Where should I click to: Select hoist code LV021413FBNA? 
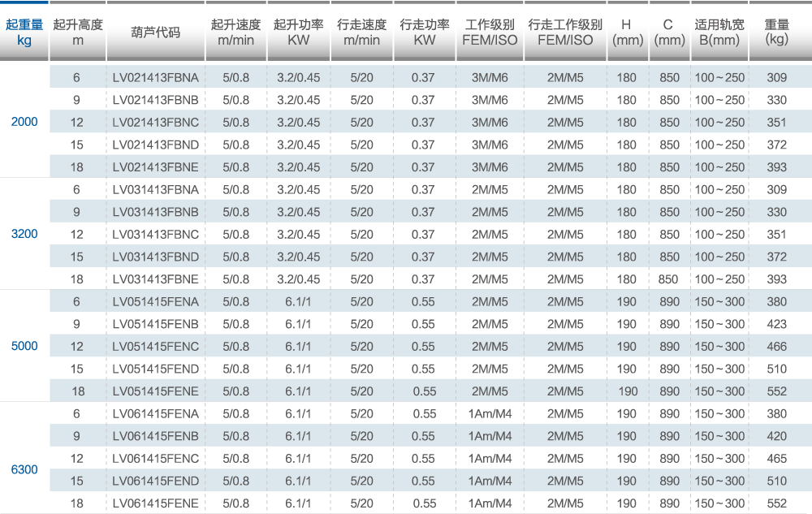[x=155, y=78]
